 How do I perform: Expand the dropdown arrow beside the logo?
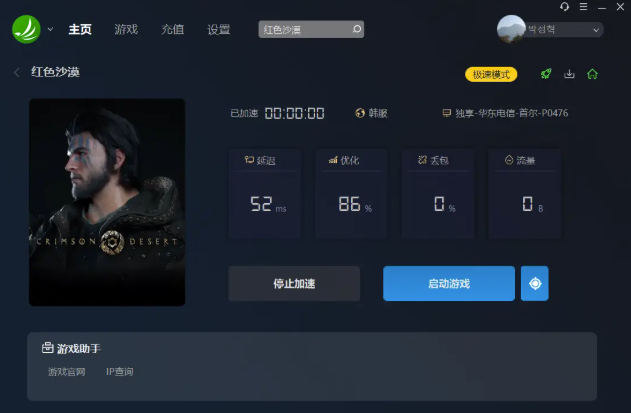pyautogui.click(x=50, y=29)
